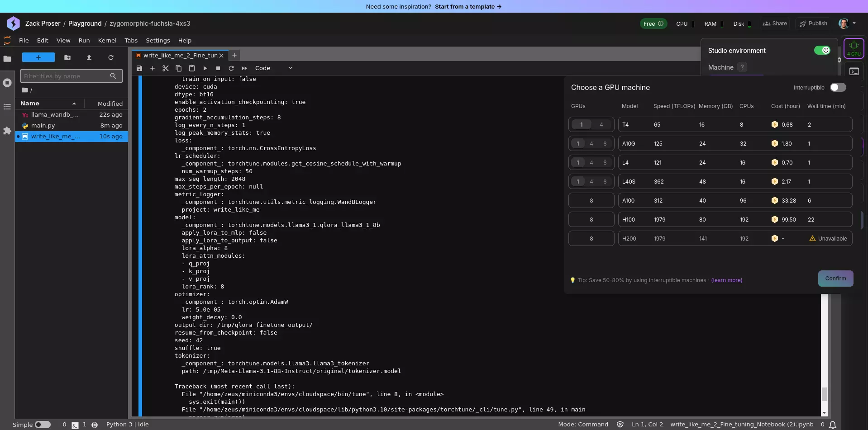Image resolution: width=868 pixels, height=430 pixels.
Task: Stop kernel execution with the stop icon
Action: point(218,68)
